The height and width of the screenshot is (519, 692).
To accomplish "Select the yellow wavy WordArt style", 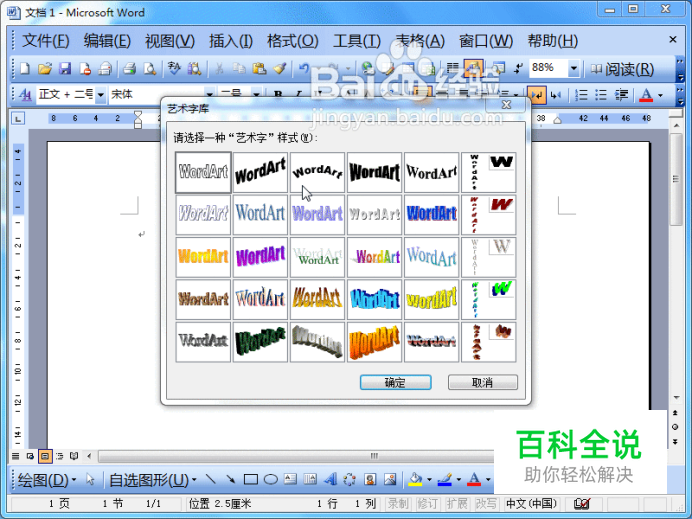I will pos(431,300).
